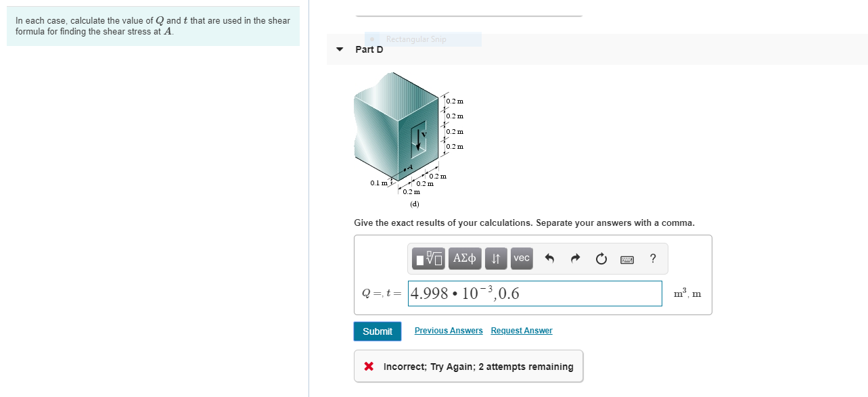Screen dimensions: 868x397
Task: Click inside the Q and t answer field
Action: tap(534, 293)
